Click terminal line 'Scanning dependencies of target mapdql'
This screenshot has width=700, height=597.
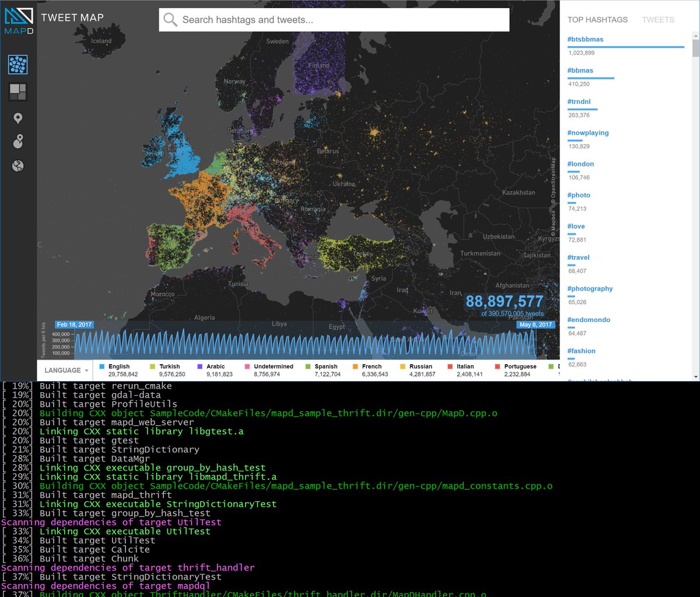(x=106, y=585)
